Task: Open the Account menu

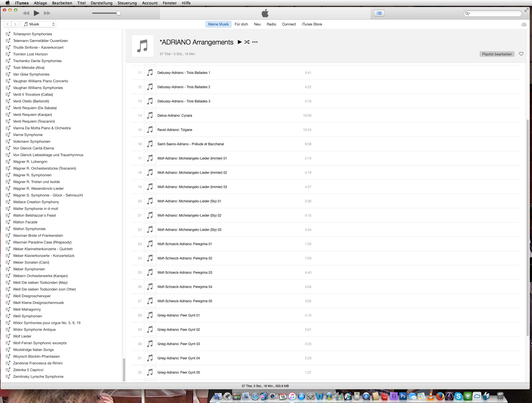Action: tap(150, 3)
